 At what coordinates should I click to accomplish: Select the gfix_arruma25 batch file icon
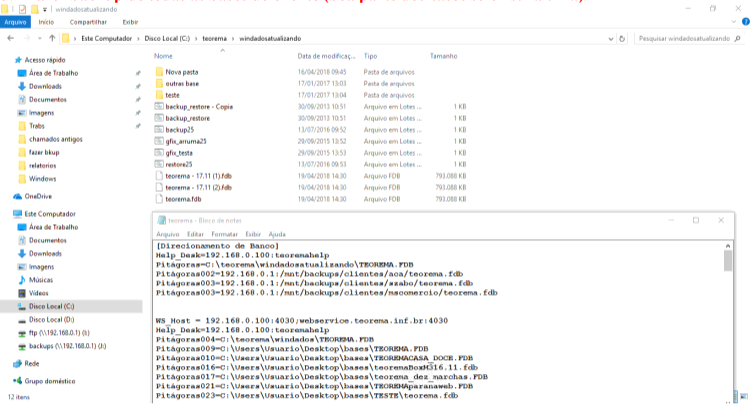(159, 141)
